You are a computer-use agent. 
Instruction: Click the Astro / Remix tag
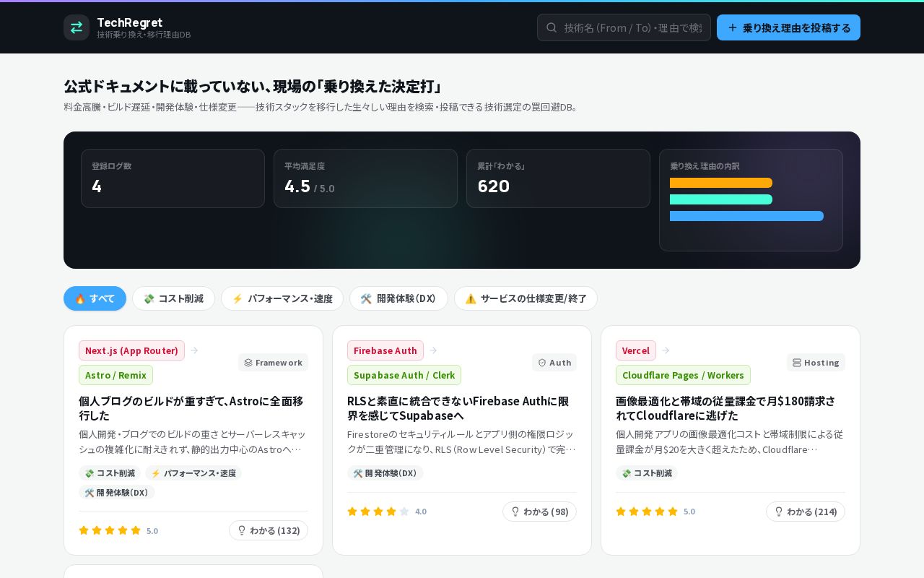point(115,375)
